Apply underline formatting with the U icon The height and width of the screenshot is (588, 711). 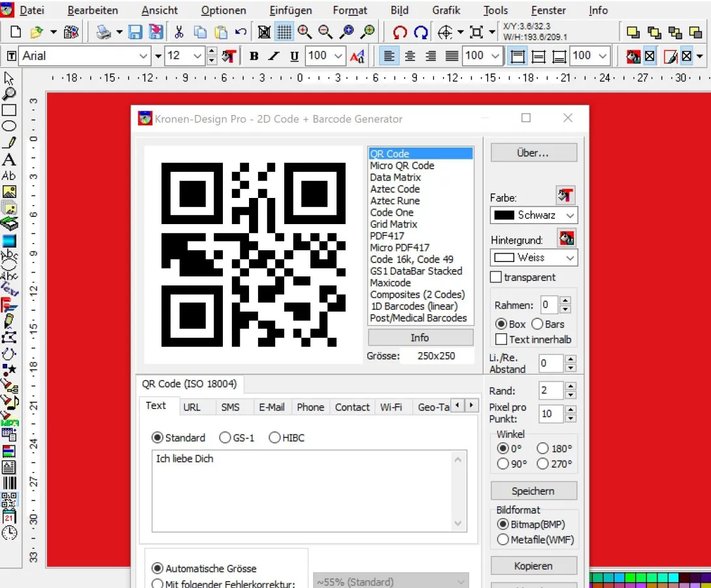[x=294, y=56]
